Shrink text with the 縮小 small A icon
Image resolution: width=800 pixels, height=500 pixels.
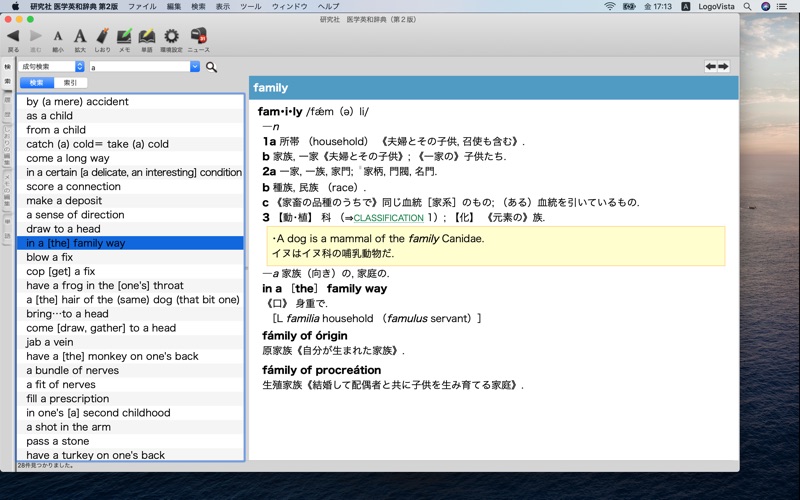pos(58,36)
